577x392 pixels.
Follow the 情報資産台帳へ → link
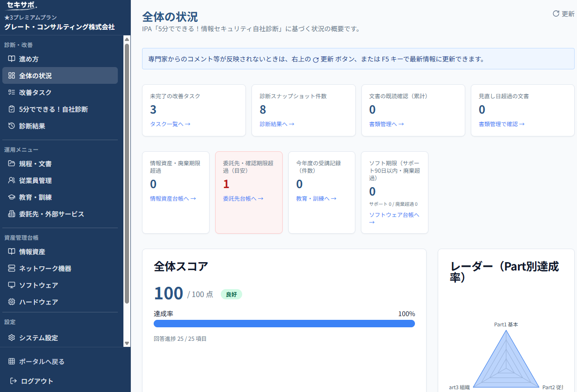coord(173,199)
